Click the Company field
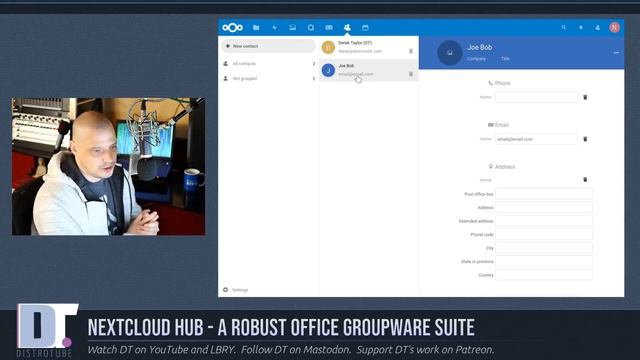This screenshot has width=640, height=360. pos(476,59)
